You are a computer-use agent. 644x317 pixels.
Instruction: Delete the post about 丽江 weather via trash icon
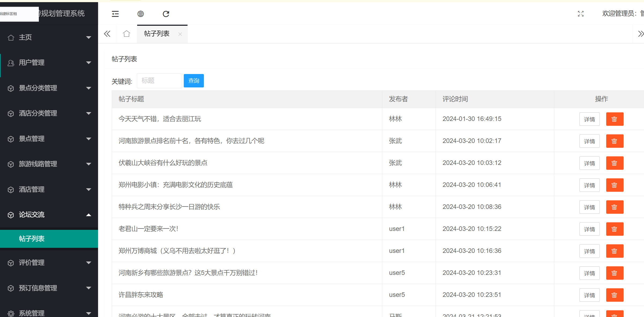615,119
